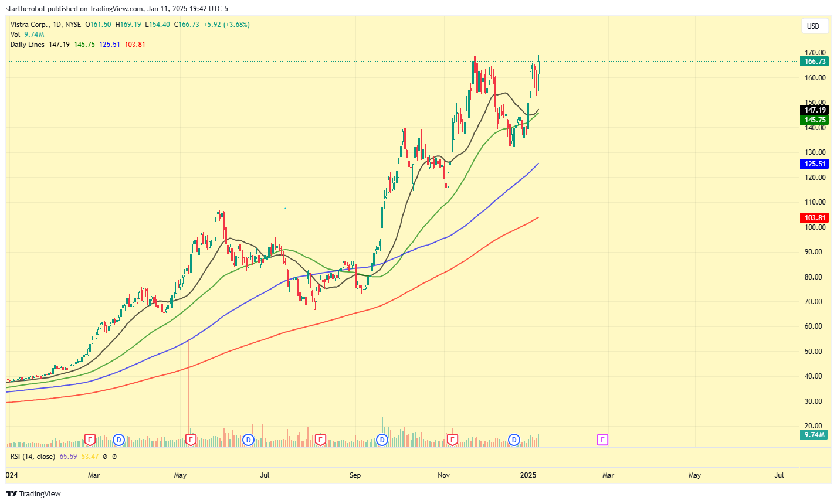Click the +5.92 (+3.68%) change text
Screen dimensions: 837x504
226,25
